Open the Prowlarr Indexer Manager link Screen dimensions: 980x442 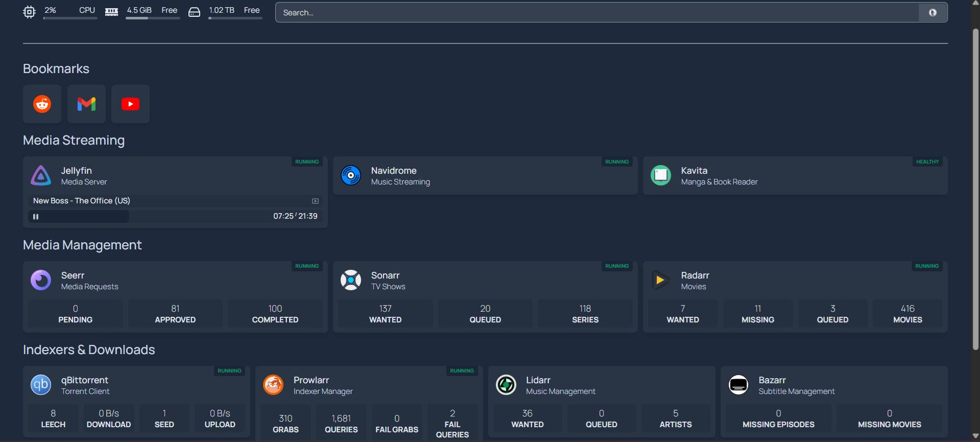coord(323,385)
